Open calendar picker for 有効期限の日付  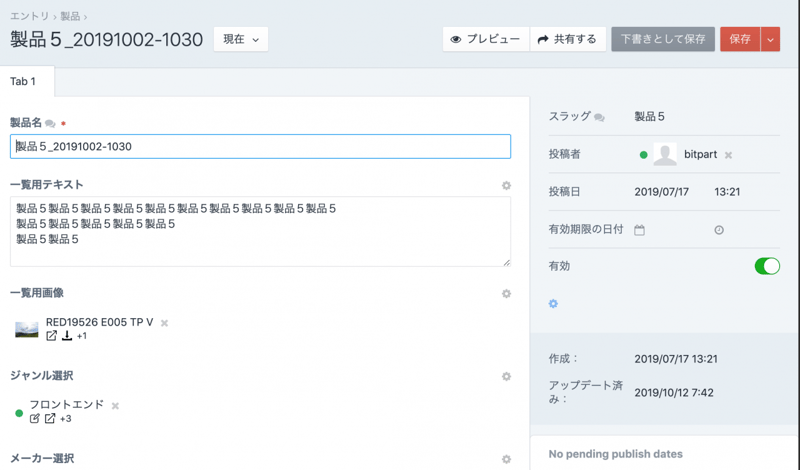tap(640, 230)
